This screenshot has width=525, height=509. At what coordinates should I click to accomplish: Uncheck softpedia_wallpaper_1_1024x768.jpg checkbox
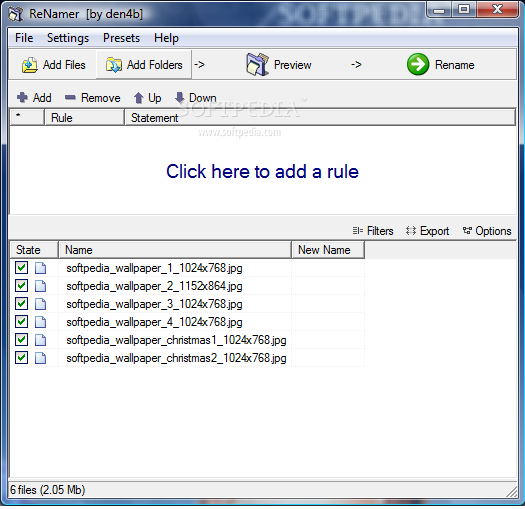[21, 268]
